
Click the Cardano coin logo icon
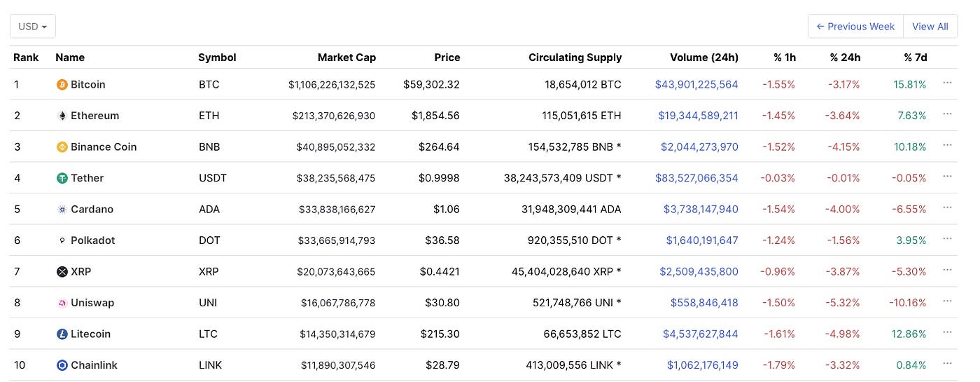(x=62, y=210)
